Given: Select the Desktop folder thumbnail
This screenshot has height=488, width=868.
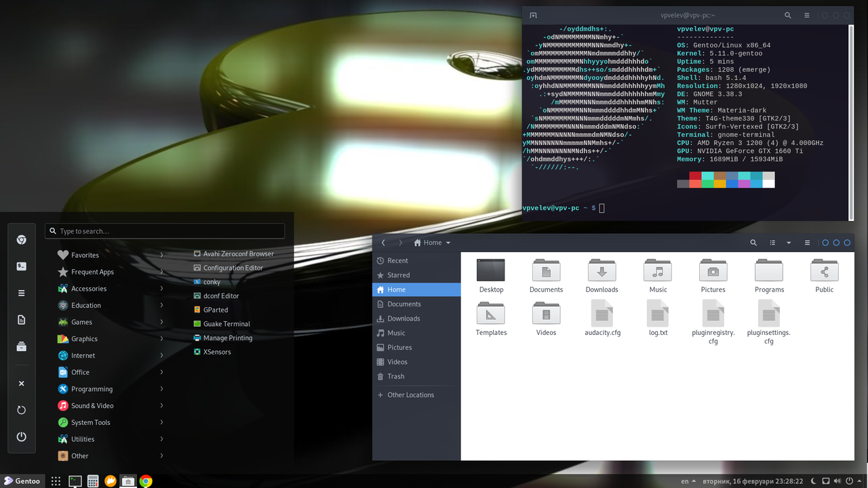Looking at the screenshot, I should [491, 270].
